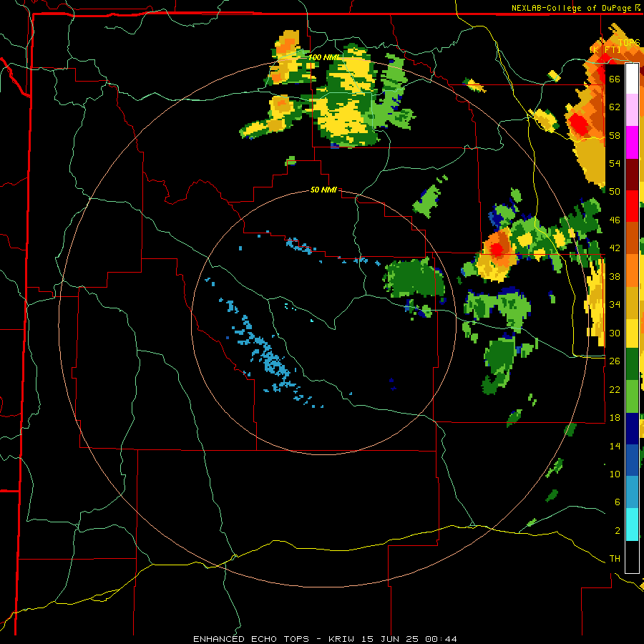Click the black swatch at legend bottom
The width and height of the screenshot is (644, 644).
point(632,557)
